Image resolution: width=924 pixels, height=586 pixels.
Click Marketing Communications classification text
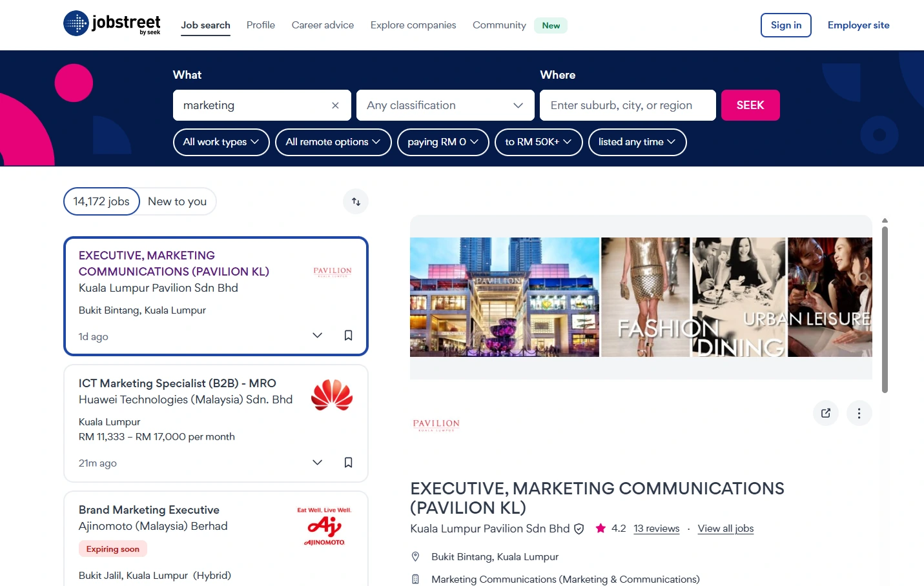[x=565, y=580]
